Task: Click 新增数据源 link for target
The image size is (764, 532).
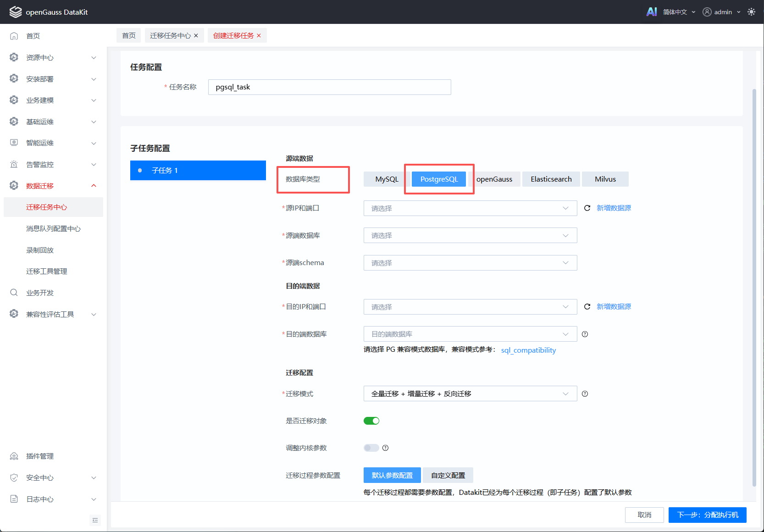Action: (614, 307)
